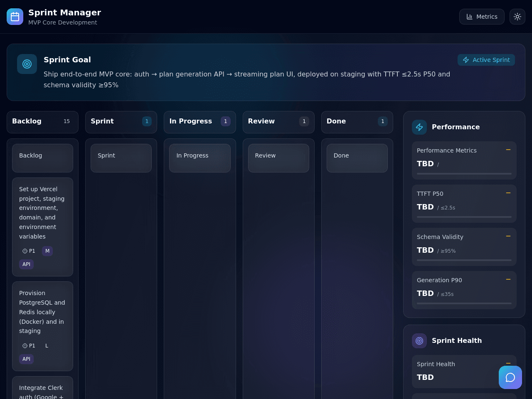532x399 pixels.
Task: Click the Performance Metrics progress bar
Action: click(x=464, y=174)
